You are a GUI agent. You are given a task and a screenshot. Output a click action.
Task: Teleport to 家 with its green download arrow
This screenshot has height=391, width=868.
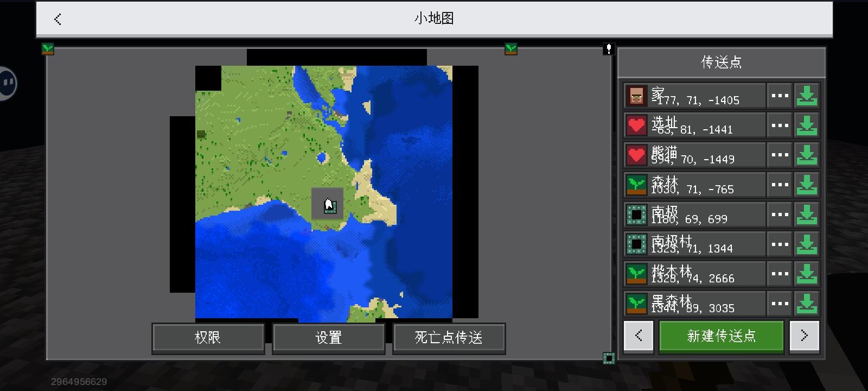[807, 96]
